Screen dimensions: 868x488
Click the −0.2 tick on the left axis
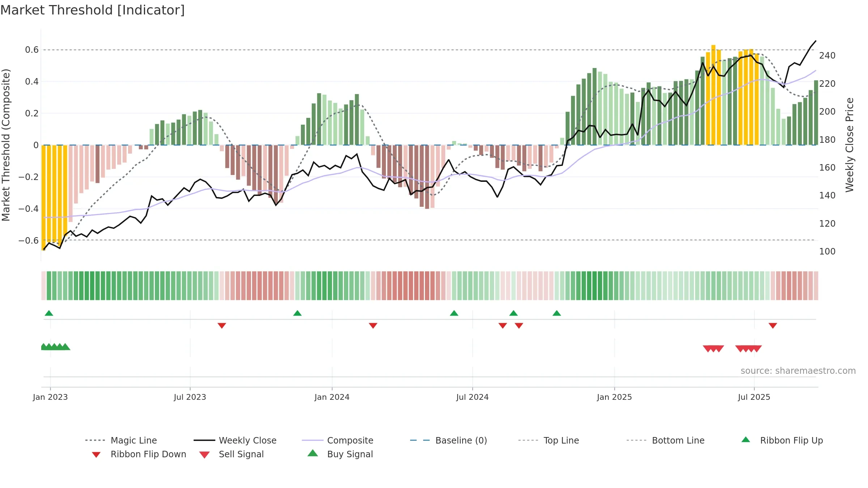[x=29, y=177]
